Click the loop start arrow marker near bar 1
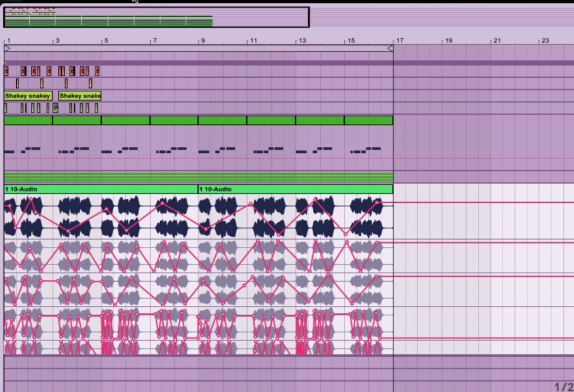 point(7,49)
